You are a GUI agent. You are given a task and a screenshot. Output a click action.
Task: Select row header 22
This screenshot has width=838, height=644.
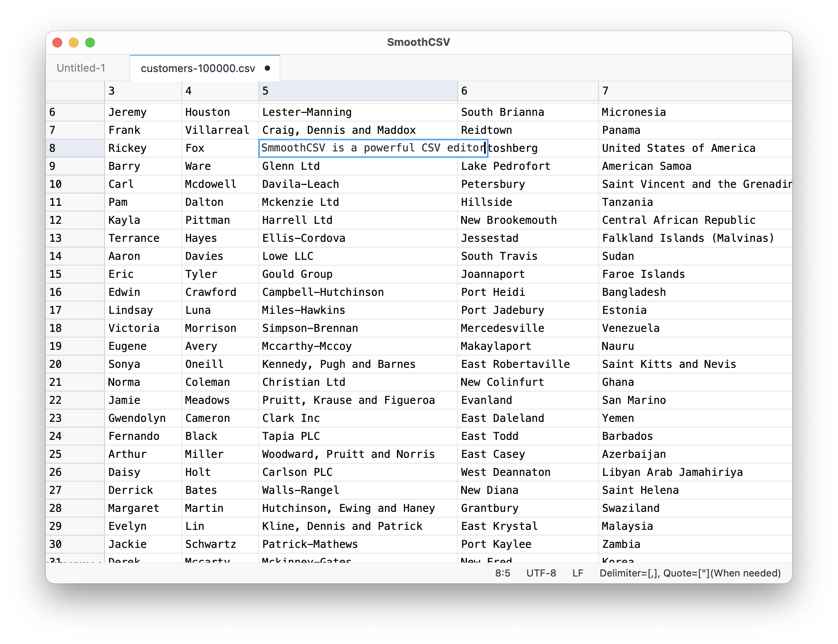[75, 400]
